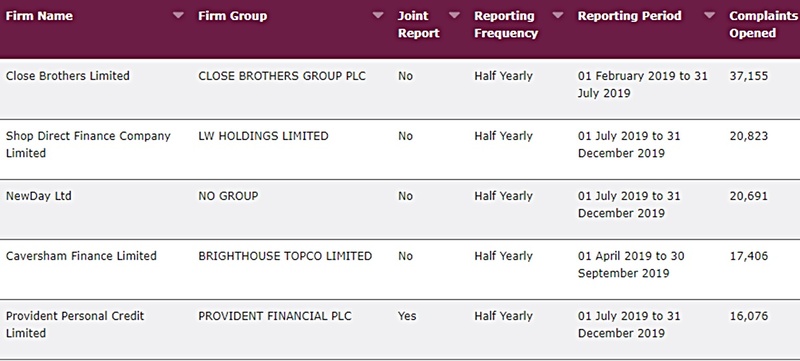
Task: Click the Firm Group column header
Action: click(x=233, y=16)
